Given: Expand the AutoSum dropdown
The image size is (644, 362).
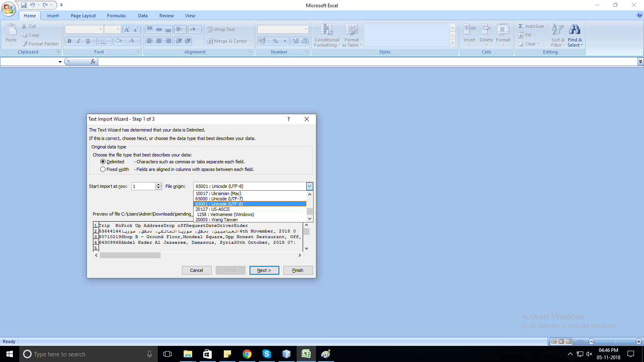Looking at the screenshot, I should (x=547, y=26).
